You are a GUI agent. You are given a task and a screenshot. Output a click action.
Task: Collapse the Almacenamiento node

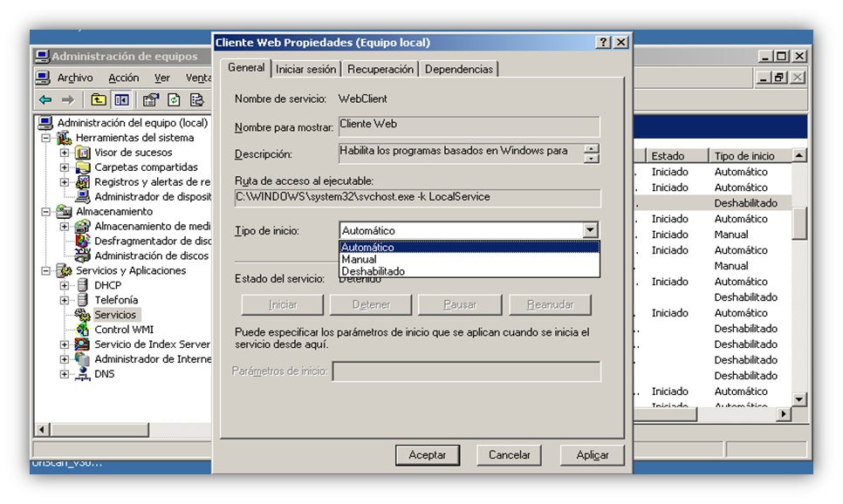(x=46, y=212)
